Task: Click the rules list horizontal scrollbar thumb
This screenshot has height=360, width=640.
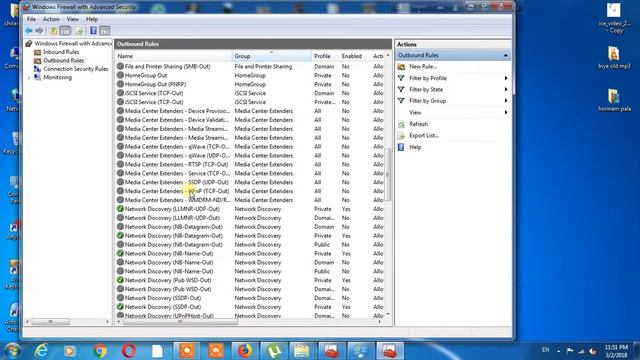Action: click(x=180, y=322)
